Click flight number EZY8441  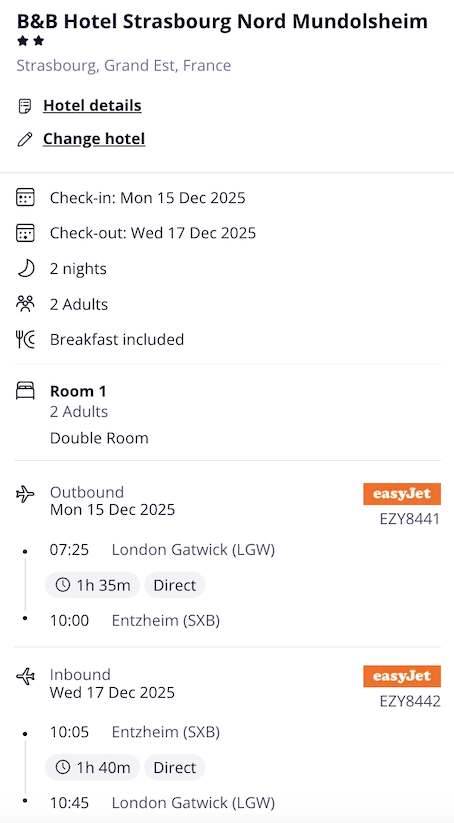pyautogui.click(x=410, y=519)
